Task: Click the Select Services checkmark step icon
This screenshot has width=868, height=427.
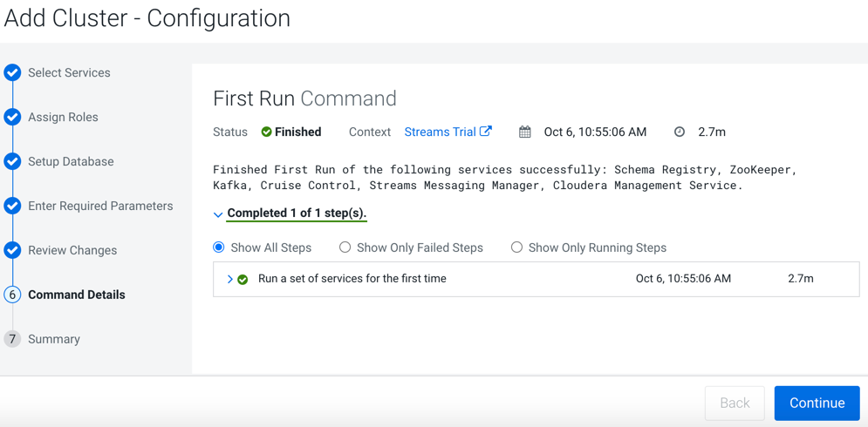Action: click(12, 73)
